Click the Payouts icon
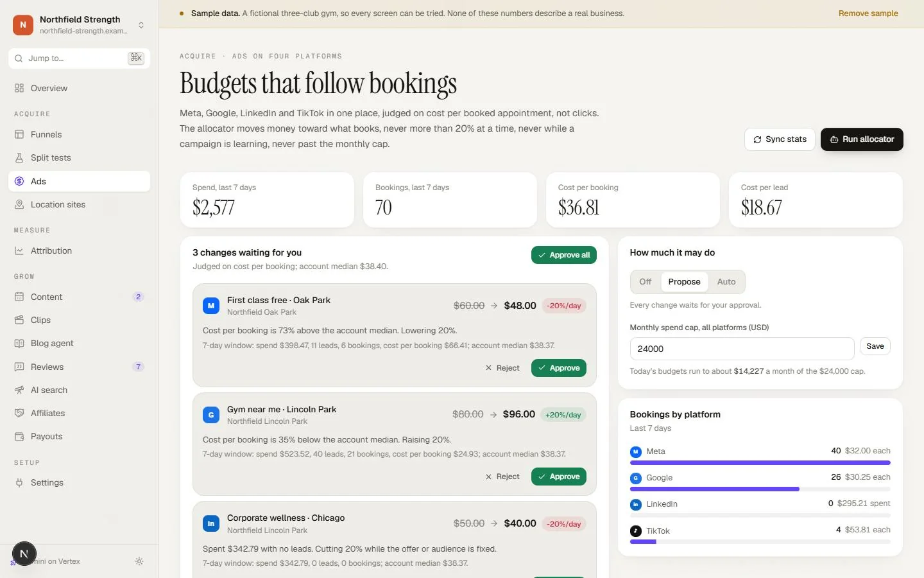Screen dimensions: 924x578 tap(19, 436)
